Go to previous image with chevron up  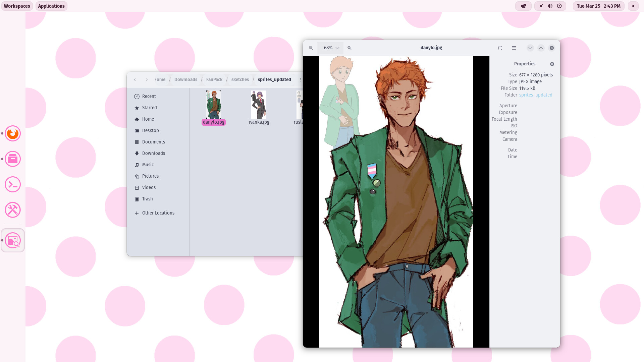[x=541, y=48]
